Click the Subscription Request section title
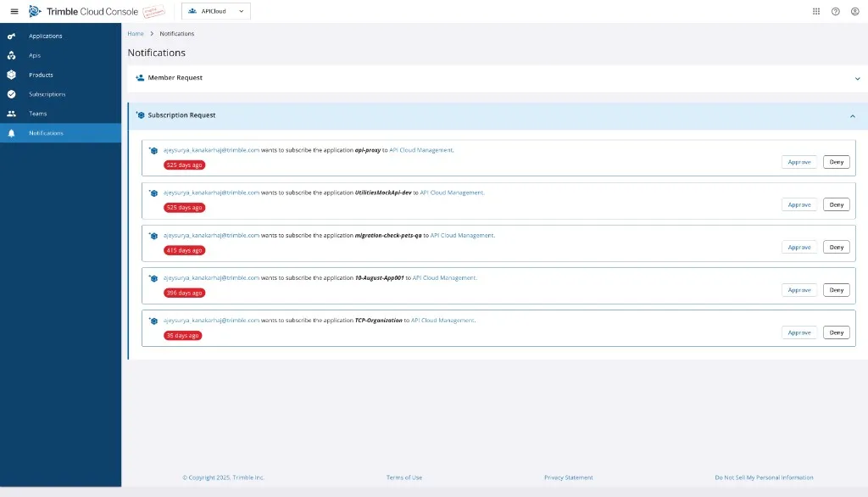Viewport: 868px width, 497px height. [181, 115]
